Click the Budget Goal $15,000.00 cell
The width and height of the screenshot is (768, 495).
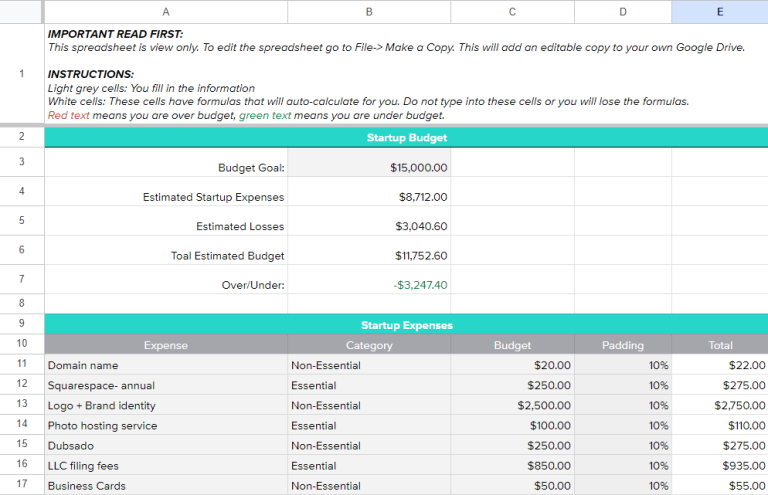pos(369,168)
